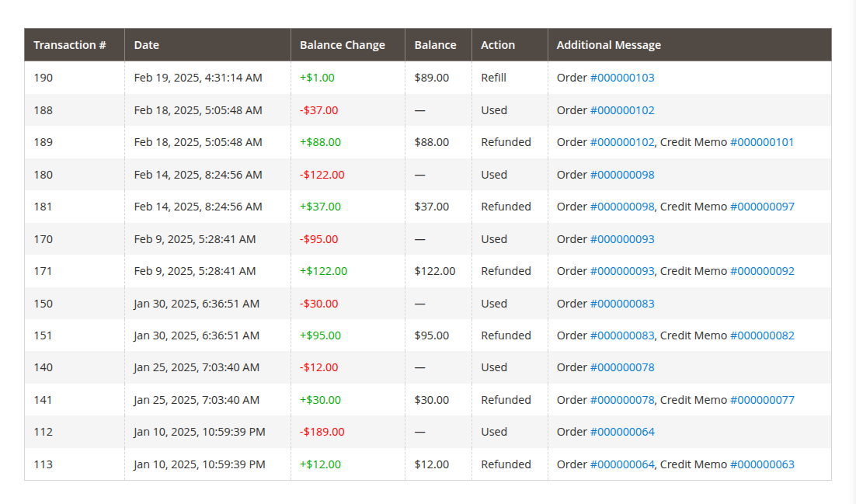Click the Additional Message column header
This screenshot has height=504, width=856.
pyautogui.click(x=608, y=45)
